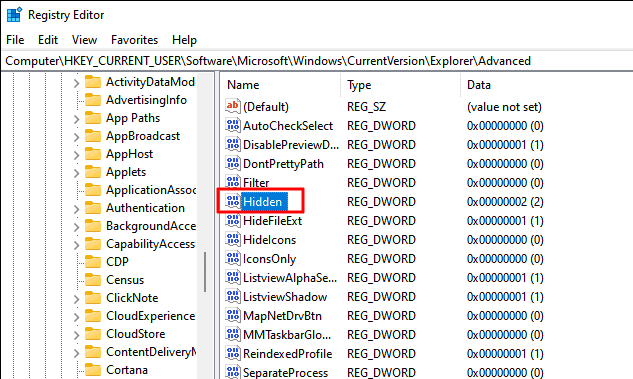The width and height of the screenshot is (633, 379).
Task: Click the ListviewShadow DWORD icon
Action: coord(233,296)
